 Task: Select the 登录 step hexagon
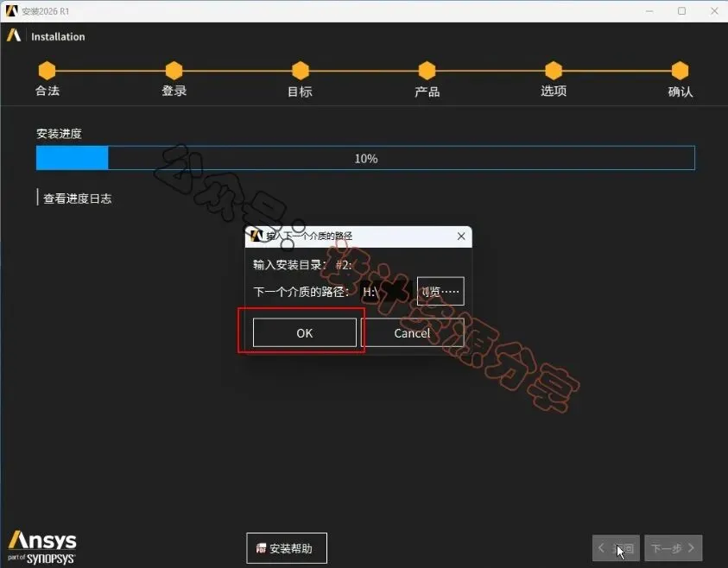coord(174,71)
